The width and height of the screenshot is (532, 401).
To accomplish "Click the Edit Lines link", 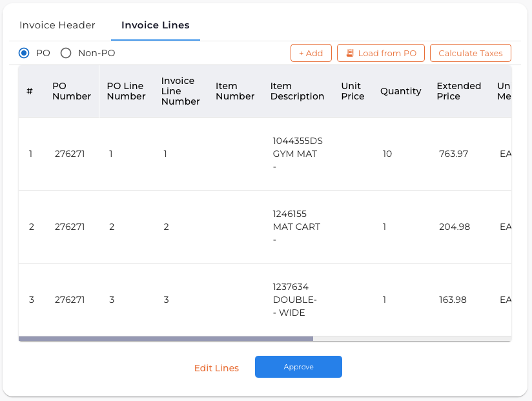I will (216, 367).
